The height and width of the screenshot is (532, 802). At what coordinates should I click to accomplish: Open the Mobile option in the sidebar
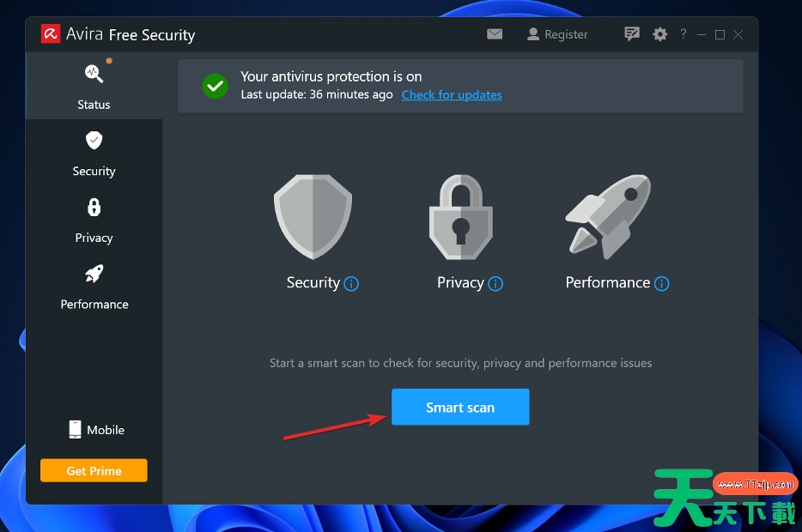coord(97,430)
